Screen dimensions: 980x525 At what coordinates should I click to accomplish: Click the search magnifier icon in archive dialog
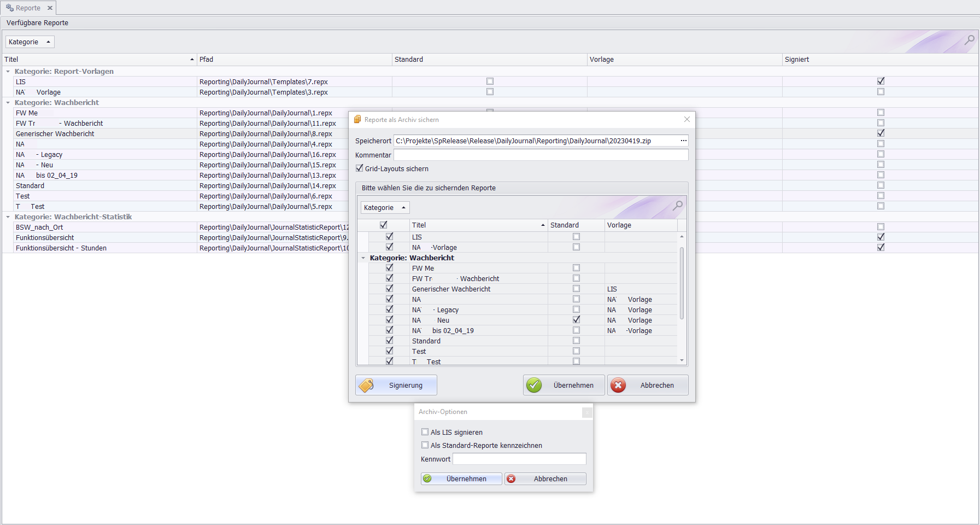point(677,206)
